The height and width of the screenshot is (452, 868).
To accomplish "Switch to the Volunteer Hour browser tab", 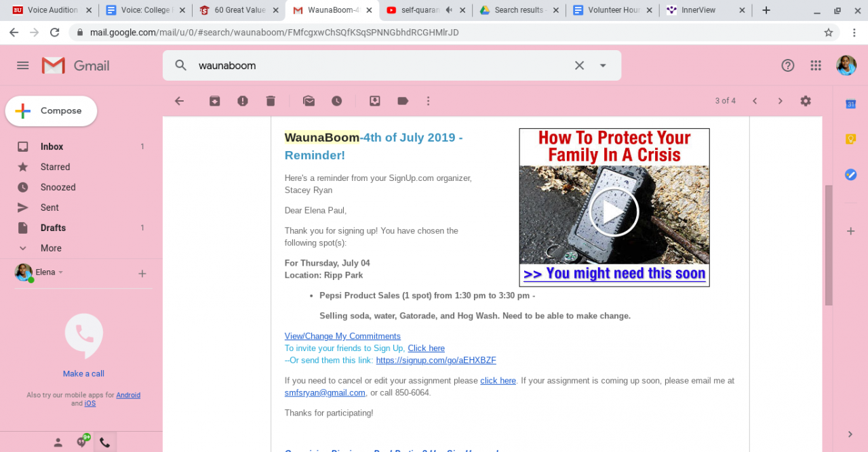I will pos(612,10).
